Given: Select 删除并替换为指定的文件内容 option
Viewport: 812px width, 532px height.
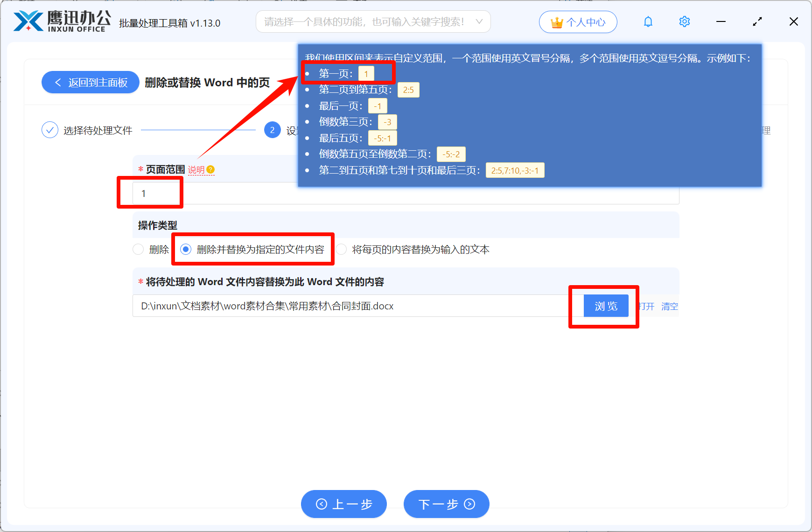Looking at the screenshot, I should coord(186,250).
